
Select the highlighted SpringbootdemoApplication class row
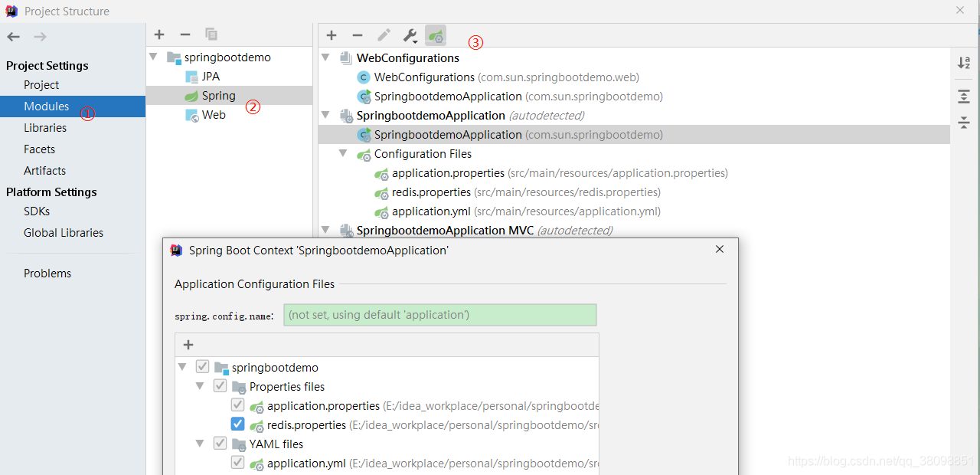634,135
